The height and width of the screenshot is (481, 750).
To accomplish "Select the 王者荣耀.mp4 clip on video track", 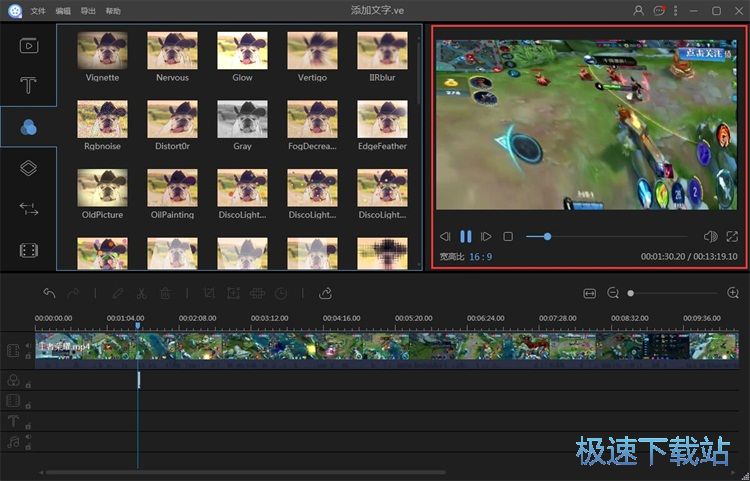I will point(386,350).
